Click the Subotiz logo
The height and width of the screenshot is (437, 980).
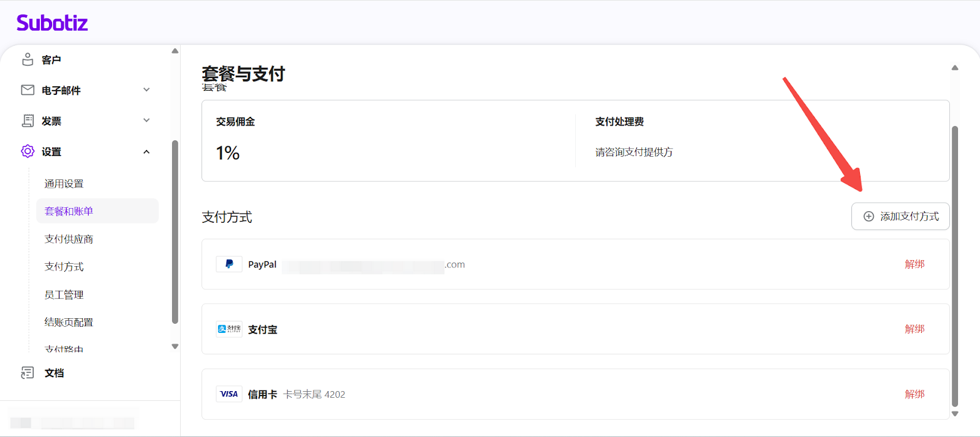tap(52, 23)
